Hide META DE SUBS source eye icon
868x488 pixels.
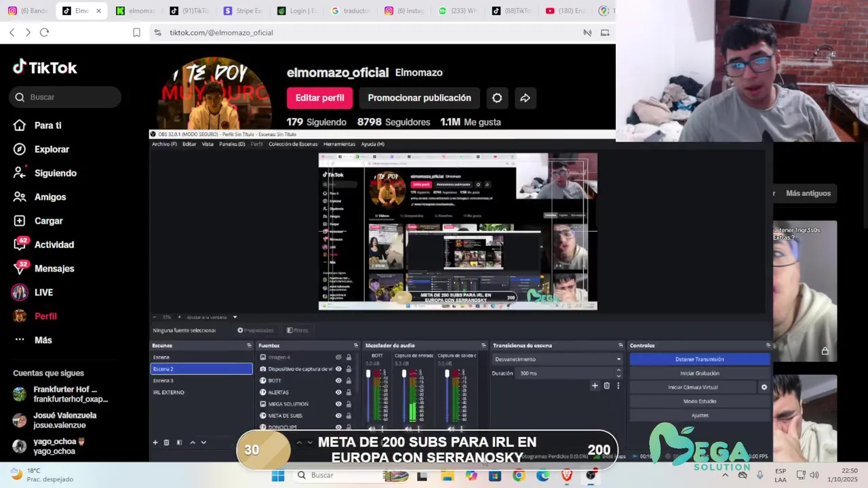coord(338,415)
